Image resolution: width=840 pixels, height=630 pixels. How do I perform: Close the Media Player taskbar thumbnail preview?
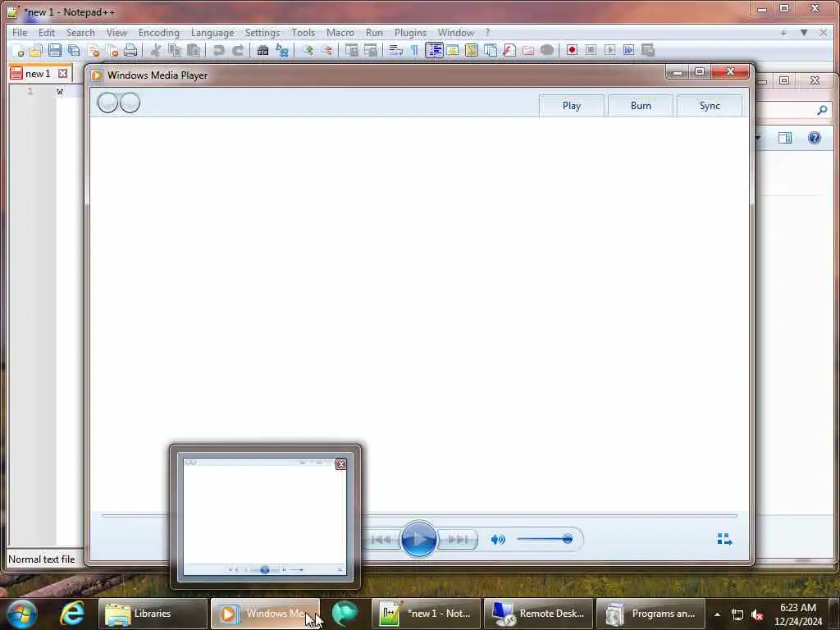pos(340,464)
